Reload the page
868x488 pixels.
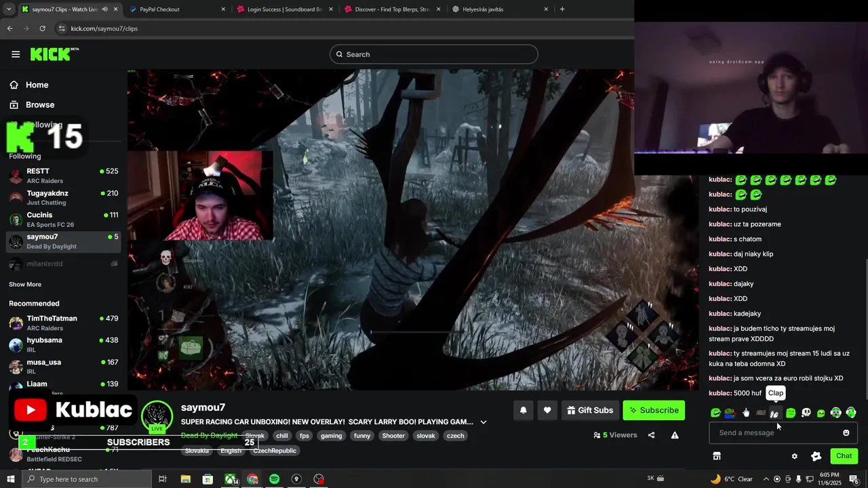42,28
